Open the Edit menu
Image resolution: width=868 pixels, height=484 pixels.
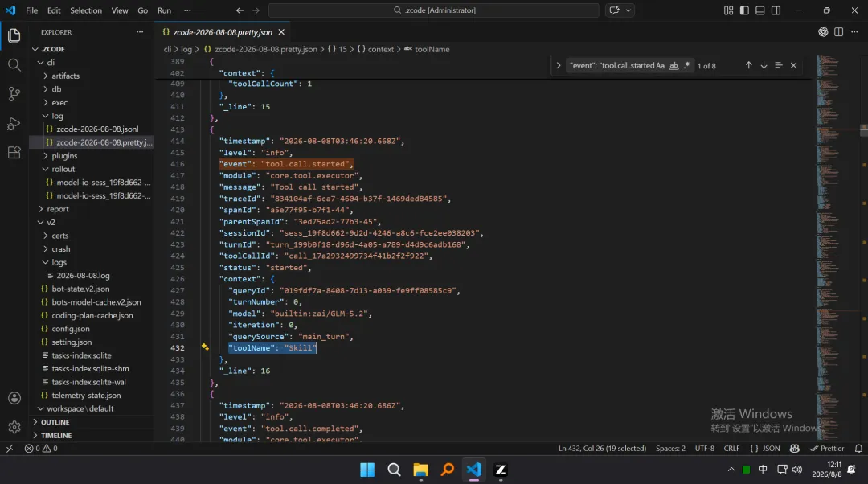(x=54, y=10)
